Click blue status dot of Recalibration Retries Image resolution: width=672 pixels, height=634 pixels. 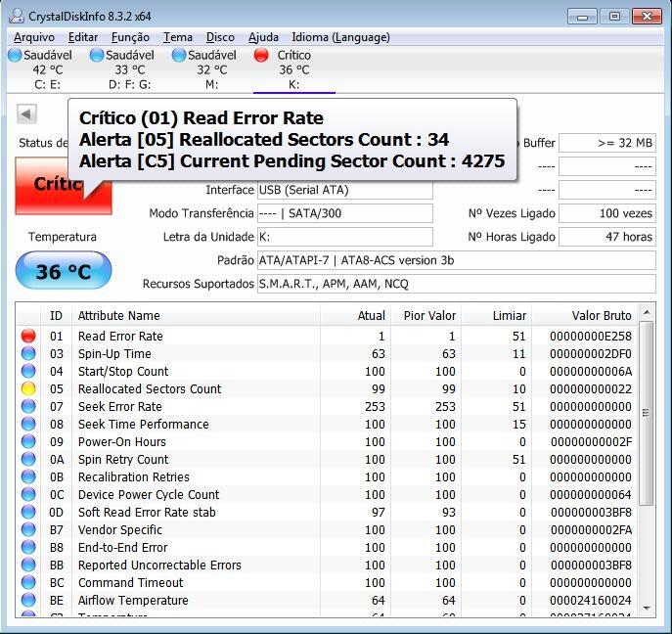tap(28, 476)
